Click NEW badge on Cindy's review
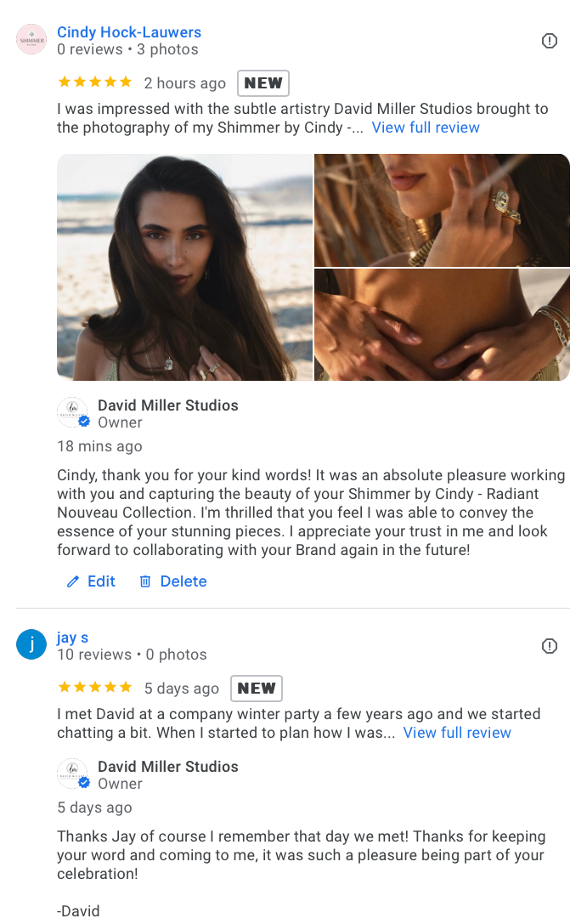The width and height of the screenshot is (587, 924). coord(263,83)
